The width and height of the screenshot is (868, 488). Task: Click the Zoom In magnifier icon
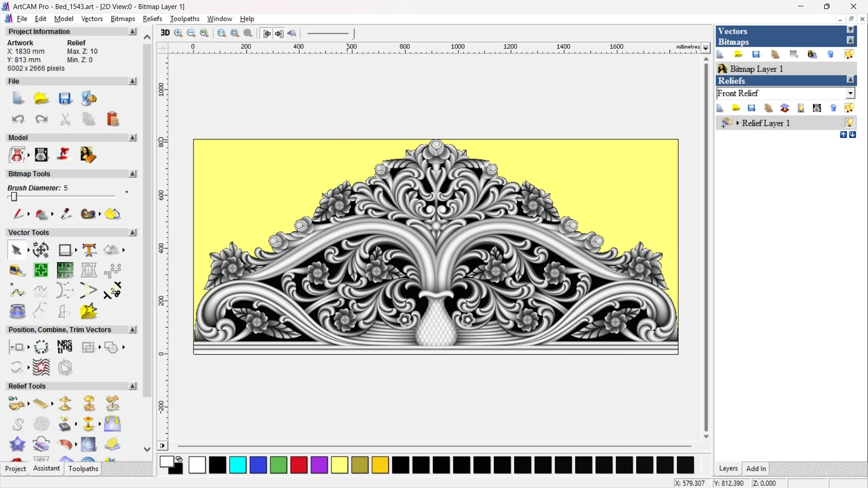pyautogui.click(x=178, y=33)
